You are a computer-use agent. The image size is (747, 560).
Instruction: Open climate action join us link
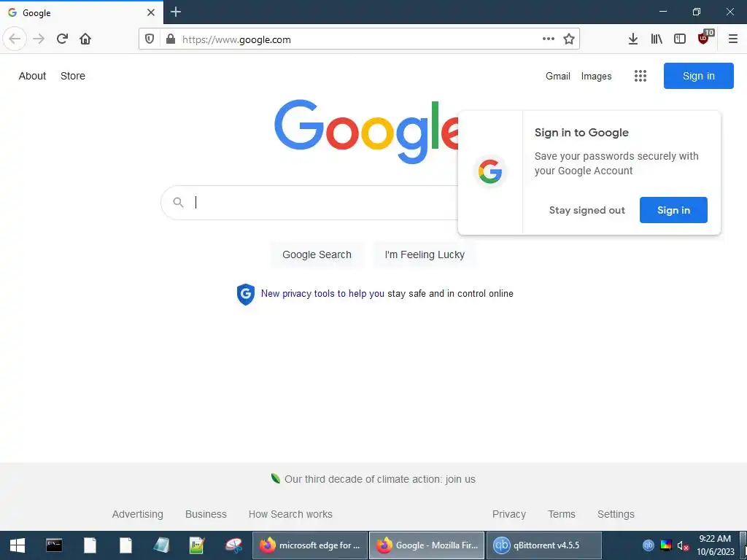379,479
